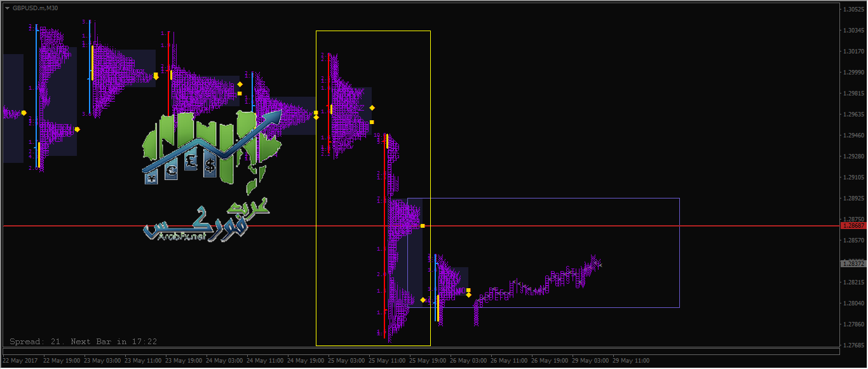Click the '26 May 19:00' time axis label
Screen dimensions: 868x369
tap(550, 361)
